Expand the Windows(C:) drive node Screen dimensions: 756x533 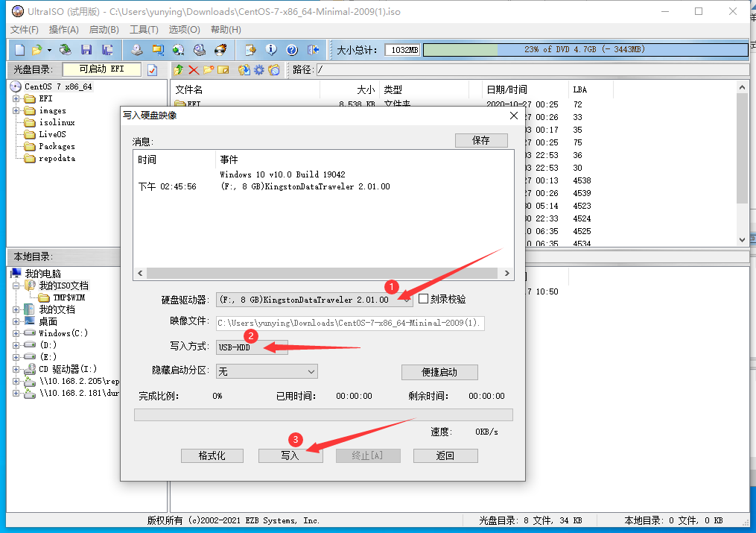[16, 333]
